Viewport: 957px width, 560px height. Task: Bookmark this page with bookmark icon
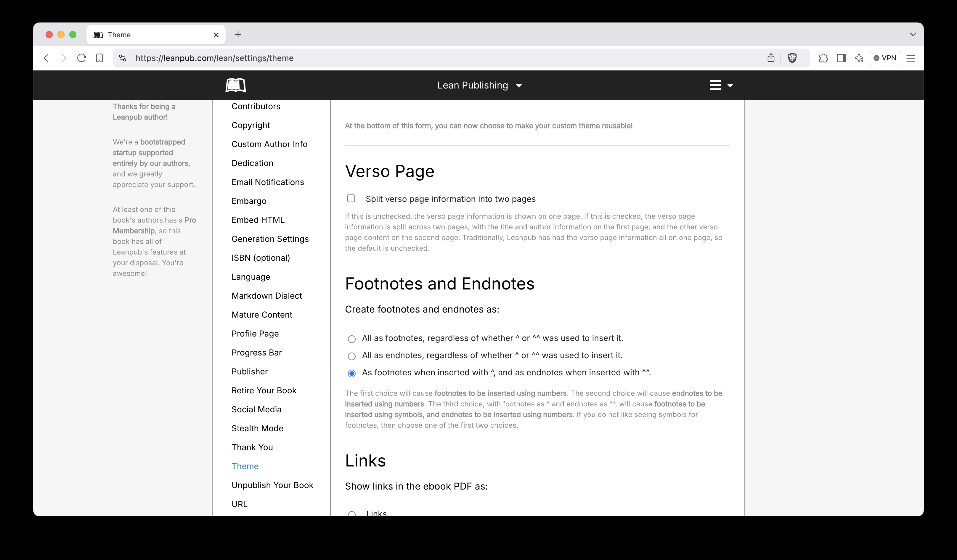coord(99,58)
